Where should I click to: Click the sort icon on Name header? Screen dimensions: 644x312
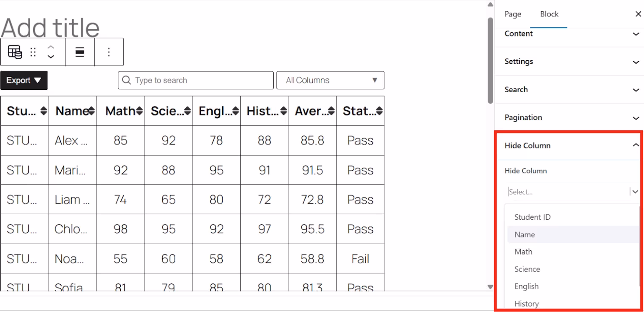coord(92,111)
